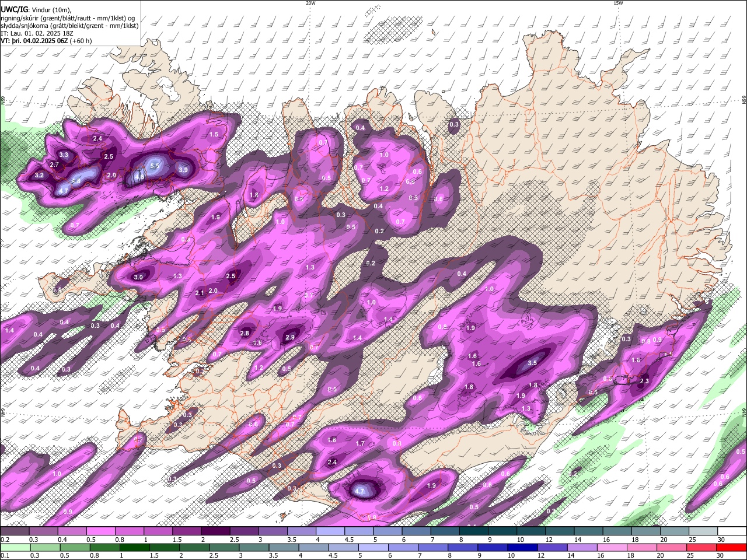Click the '3.2' value label on the map
Viewport: 747px width, 560px height.
39,175
